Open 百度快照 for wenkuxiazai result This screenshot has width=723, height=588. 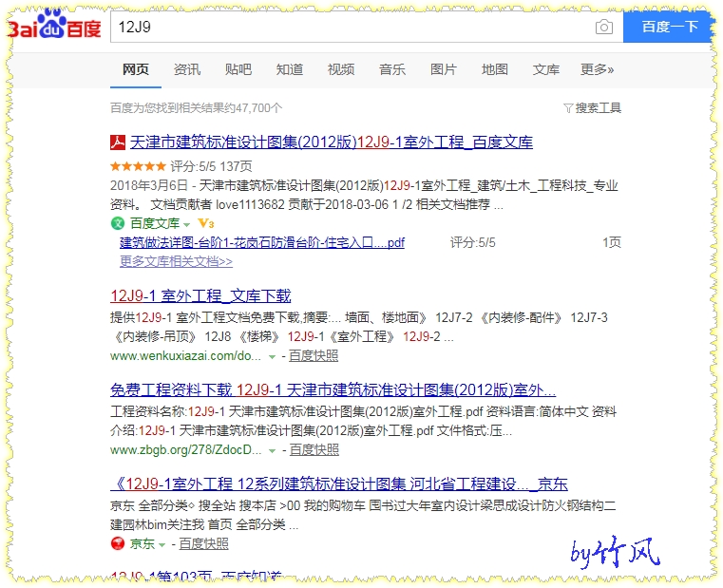click(314, 356)
